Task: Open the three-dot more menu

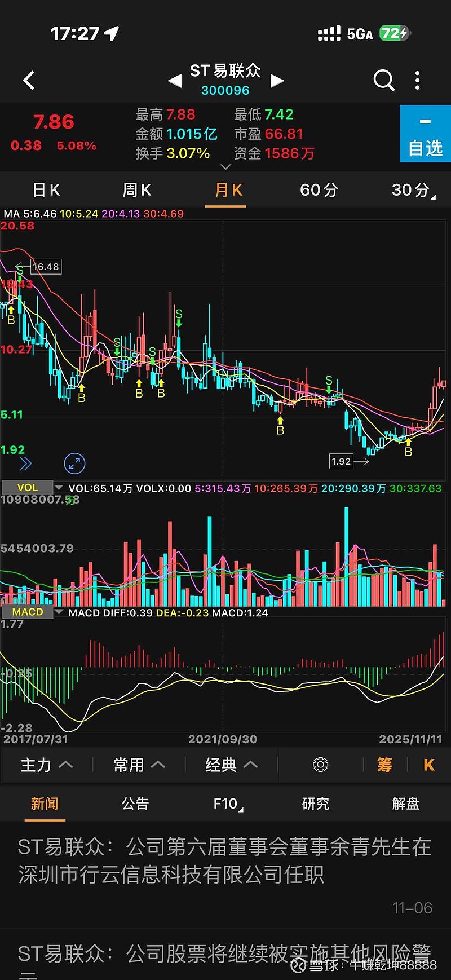Action: point(417,81)
